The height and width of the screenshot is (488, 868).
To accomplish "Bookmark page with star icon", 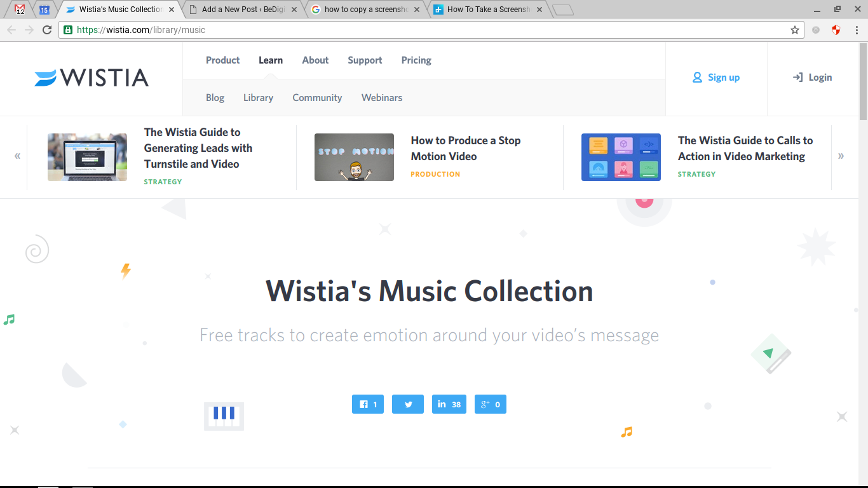I will [x=795, y=30].
